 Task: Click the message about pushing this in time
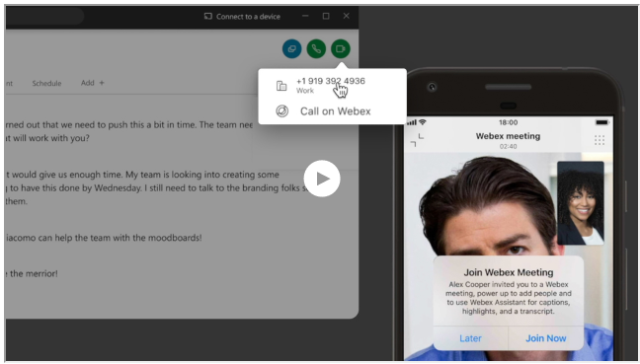[x=129, y=131]
